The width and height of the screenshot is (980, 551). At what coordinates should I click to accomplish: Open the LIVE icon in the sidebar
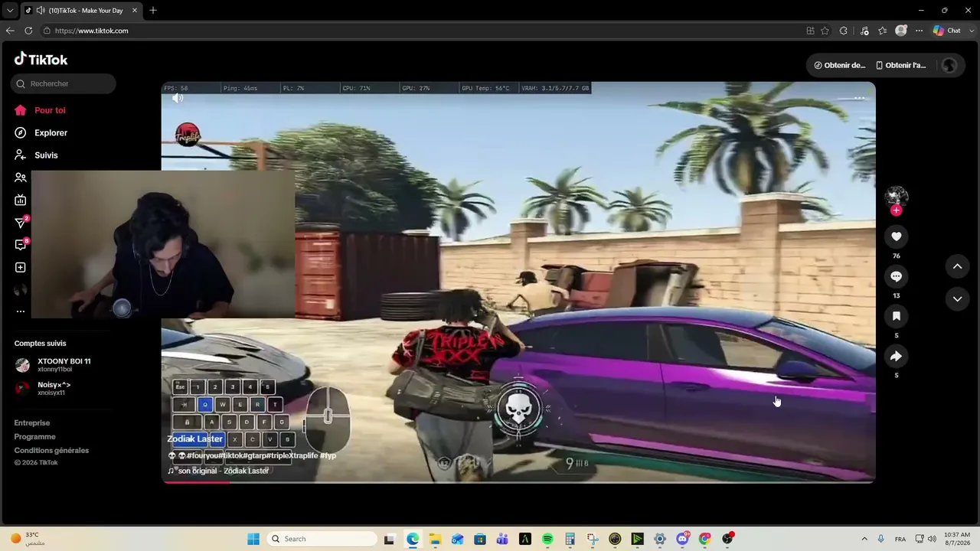[21, 201]
